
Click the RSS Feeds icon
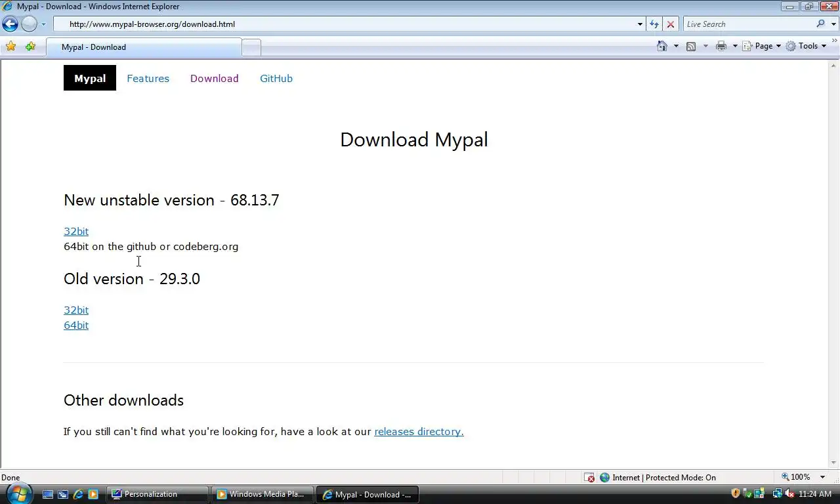click(x=691, y=46)
